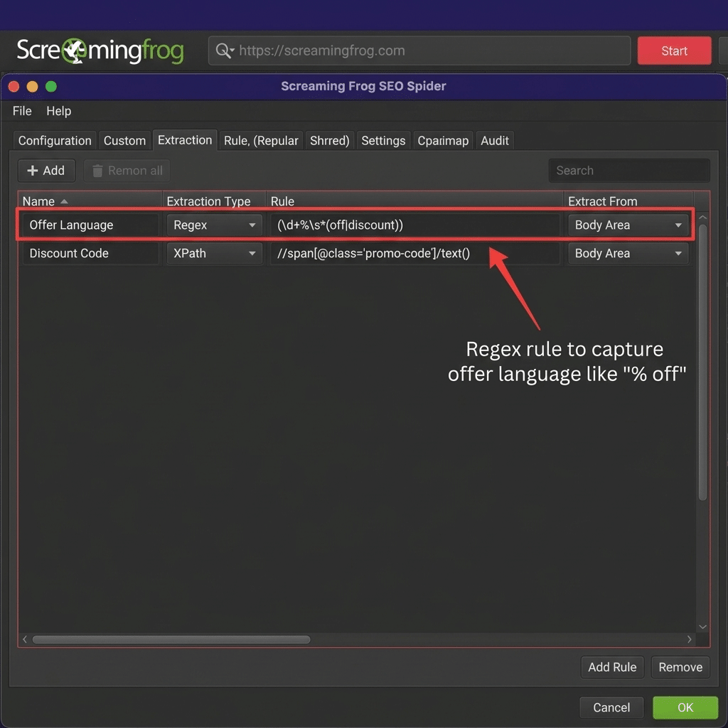
Task: Focus the Search field
Action: (629, 171)
